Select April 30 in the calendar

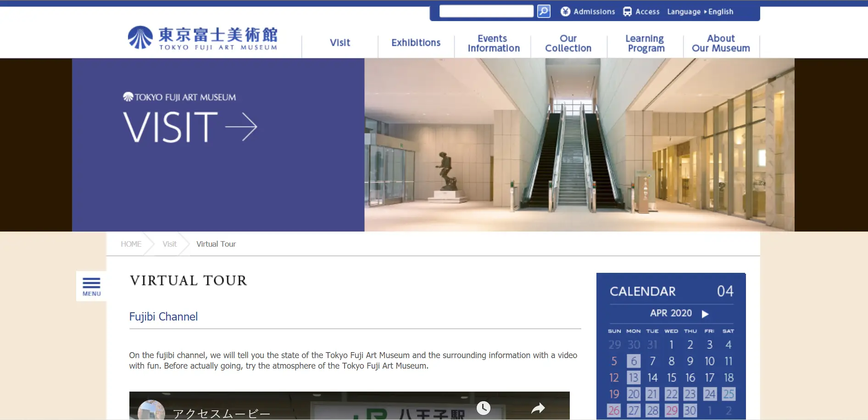(690, 410)
